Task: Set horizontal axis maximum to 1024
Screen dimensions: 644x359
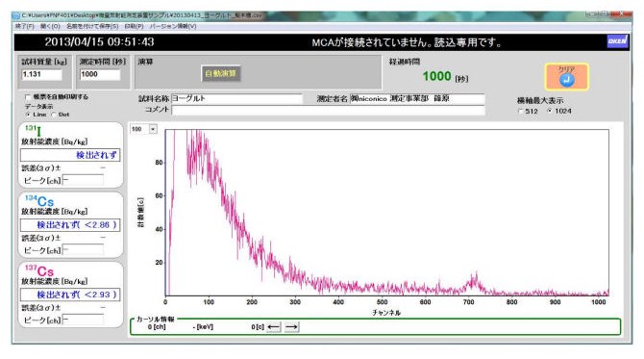Action: pyautogui.click(x=549, y=111)
